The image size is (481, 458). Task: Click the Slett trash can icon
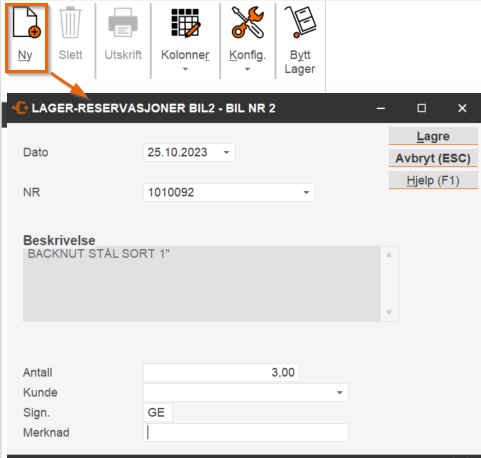pyautogui.click(x=70, y=23)
